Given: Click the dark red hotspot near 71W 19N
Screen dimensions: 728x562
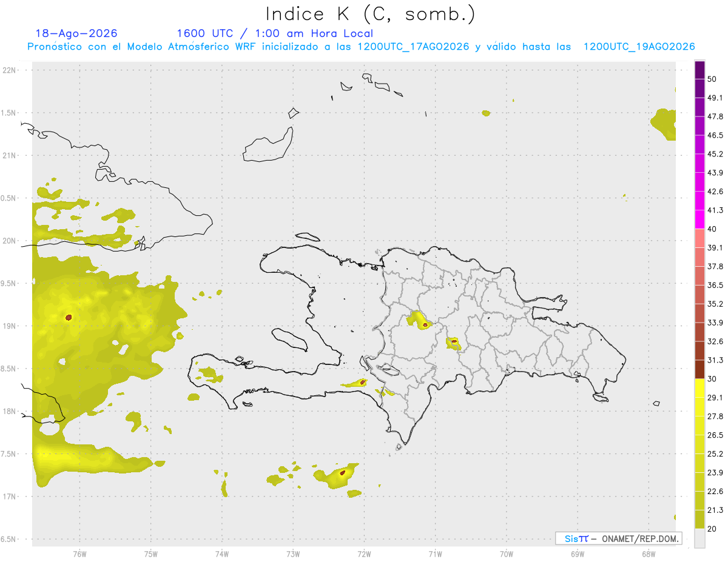Looking at the screenshot, I should (425, 325).
